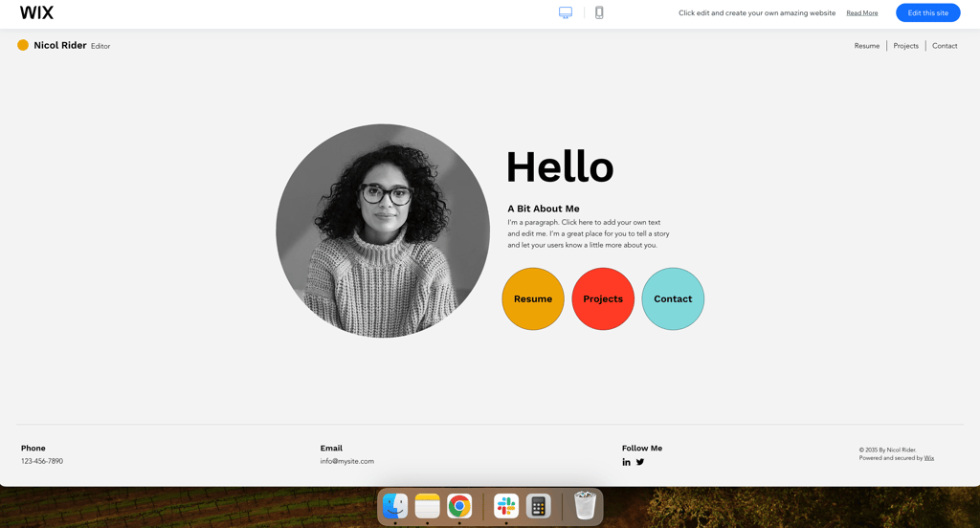Click the orange dot beside Nicol Rider
The width and height of the screenshot is (980, 528).
tap(23, 45)
